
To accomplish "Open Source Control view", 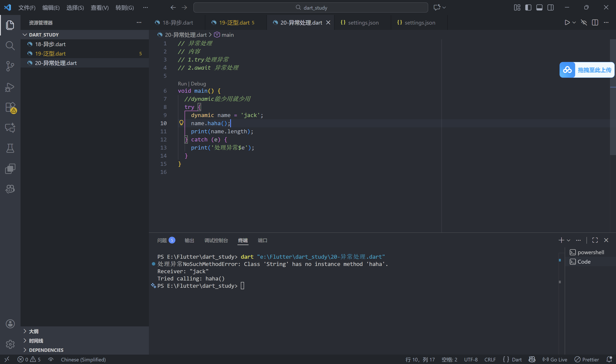I will (10, 66).
